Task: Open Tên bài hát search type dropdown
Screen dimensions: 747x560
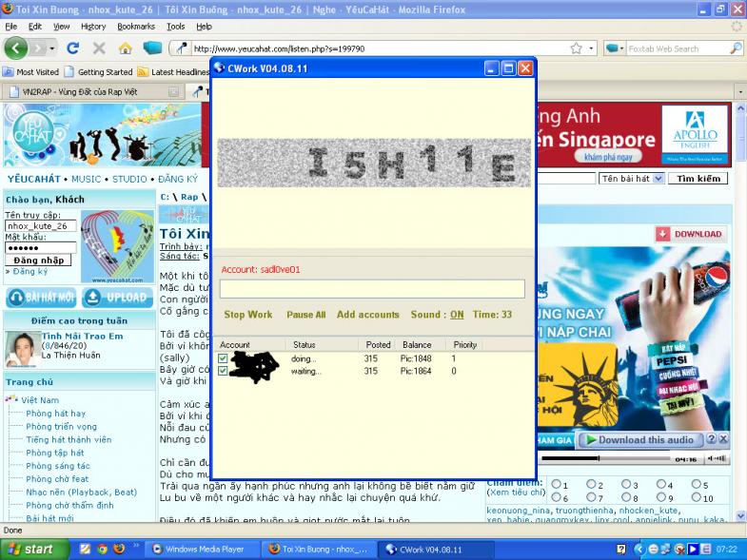Action: (658, 179)
